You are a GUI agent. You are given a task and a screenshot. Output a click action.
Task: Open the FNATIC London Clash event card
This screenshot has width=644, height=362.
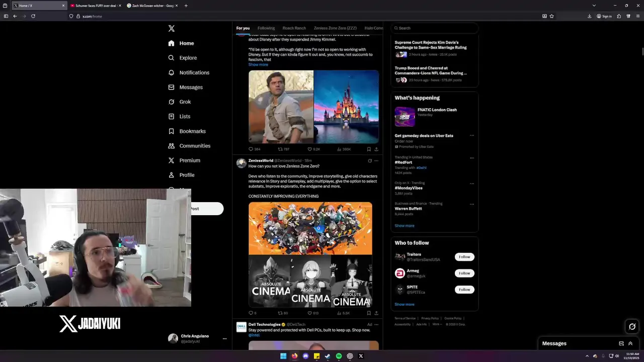click(434, 117)
